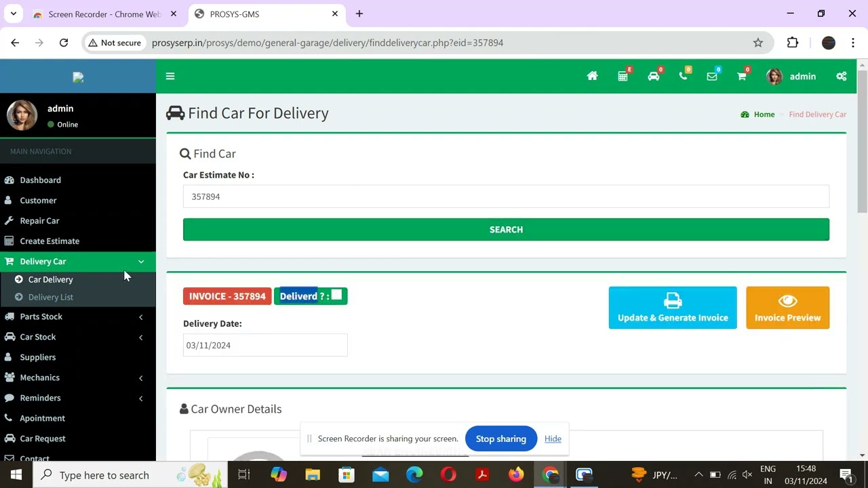Go back in browser
Viewport: 868px width, 488px height.
pos(15,43)
